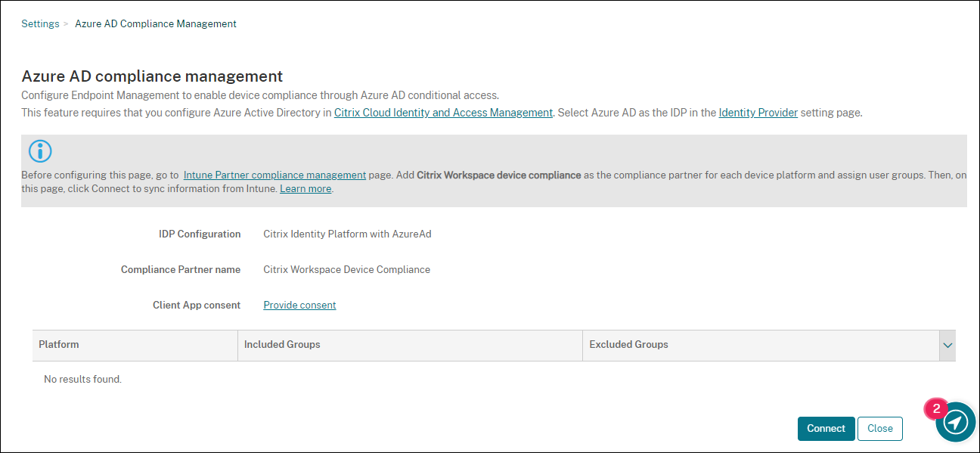Click the blue information circle icon
Viewport: 980px width, 453px height.
(40, 151)
